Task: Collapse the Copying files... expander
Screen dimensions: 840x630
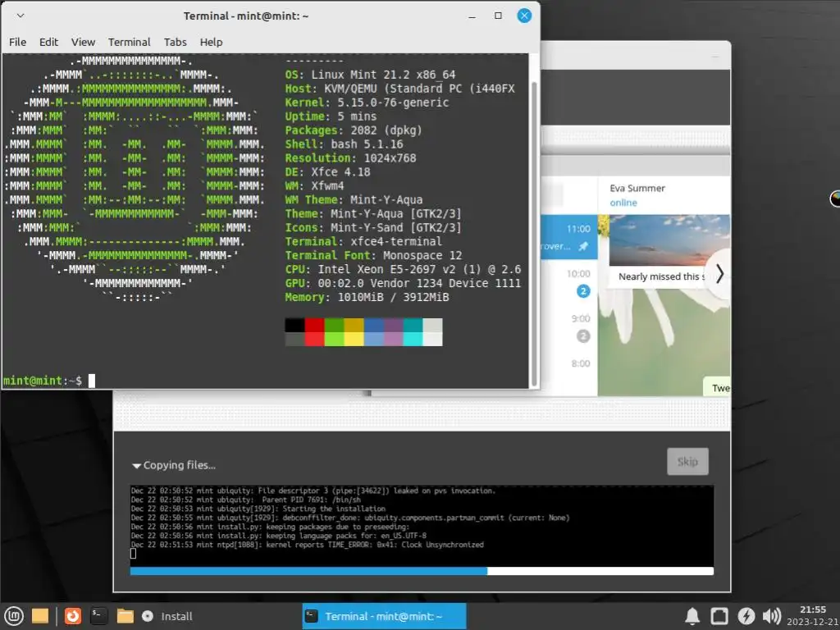Action: (x=174, y=465)
